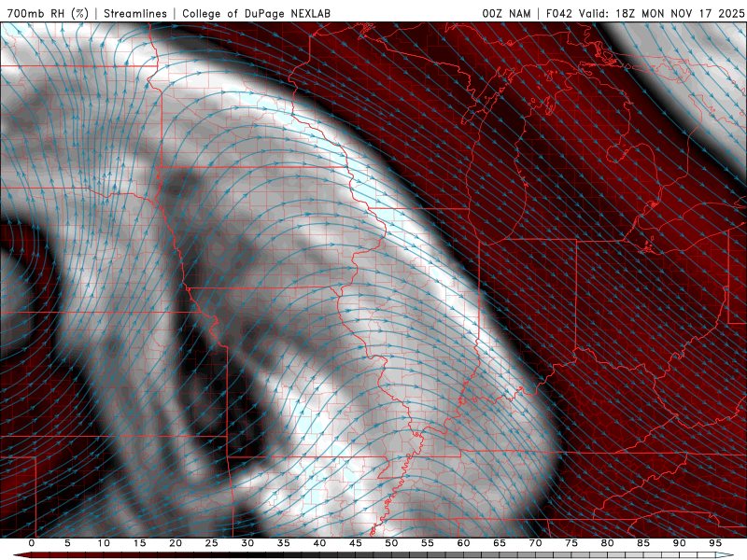Click the scale label "5" on color bar
The width and height of the screenshot is (747, 560).
point(67,543)
